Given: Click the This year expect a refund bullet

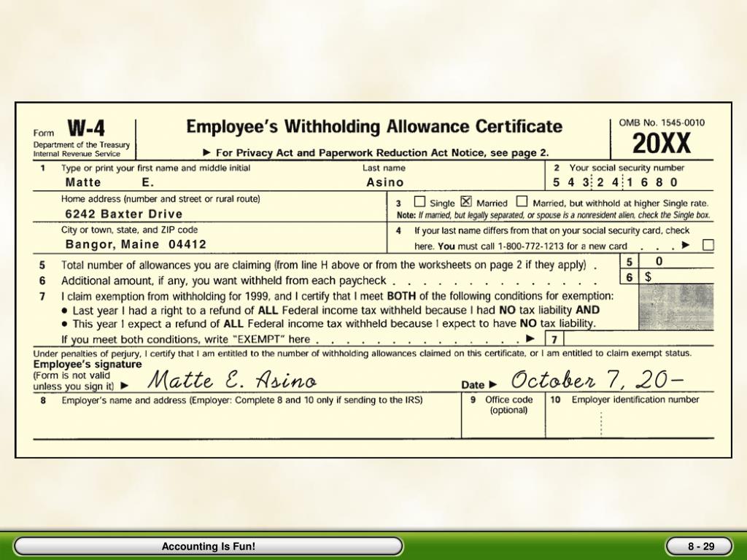Looking at the screenshot, I should pos(329,324).
